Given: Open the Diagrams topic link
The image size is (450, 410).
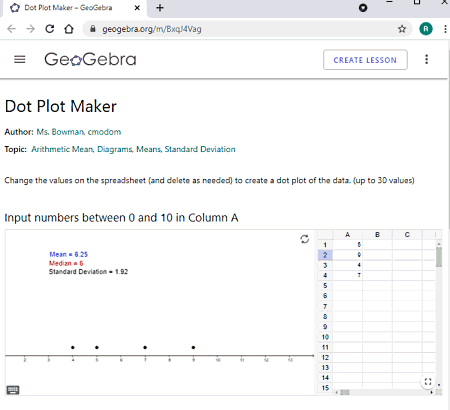Looking at the screenshot, I should point(115,149).
